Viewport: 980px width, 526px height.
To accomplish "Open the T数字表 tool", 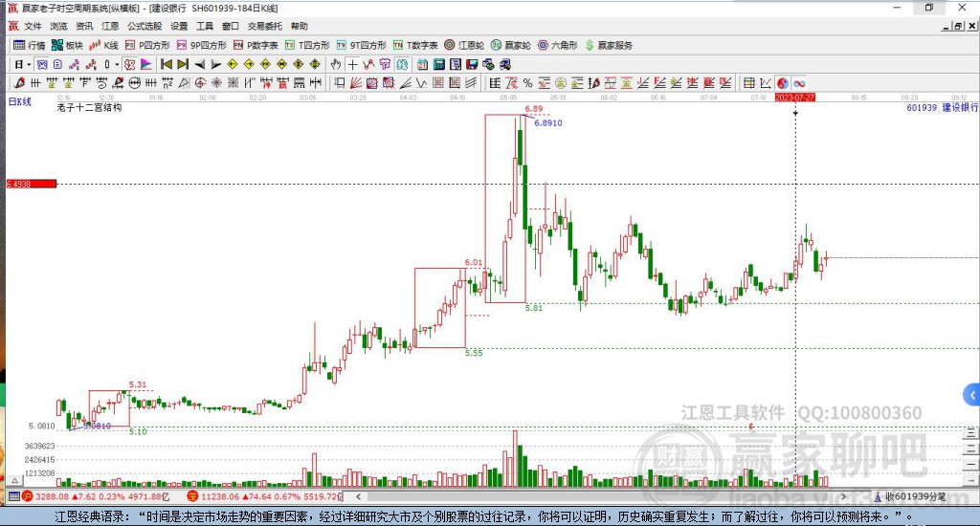I will (x=415, y=45).
